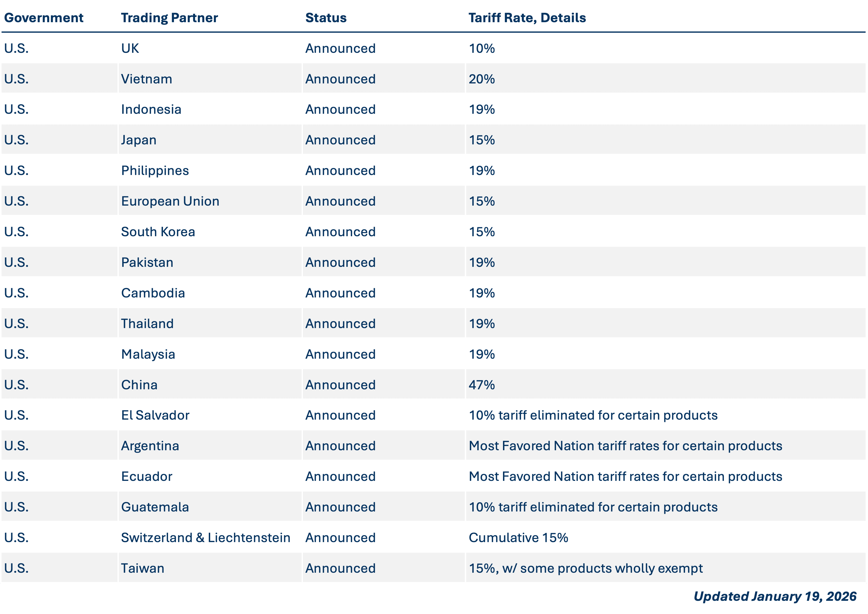Select Argentina's Most Favored Nation details text
Image resolution: width=868 pixels, height=614 pixels.
coord(625,446)
